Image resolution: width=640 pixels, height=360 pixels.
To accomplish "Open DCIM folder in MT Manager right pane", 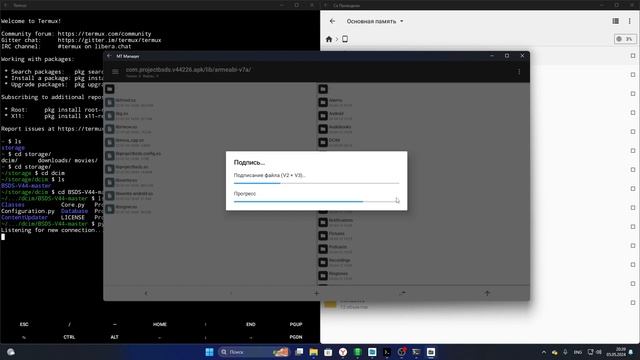I will coord(423,142).
